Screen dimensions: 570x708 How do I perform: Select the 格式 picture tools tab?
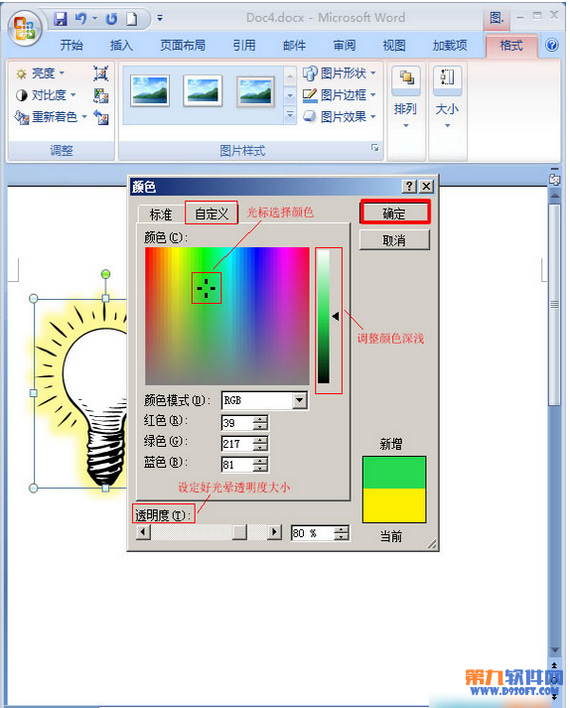[x=511, y=46]
